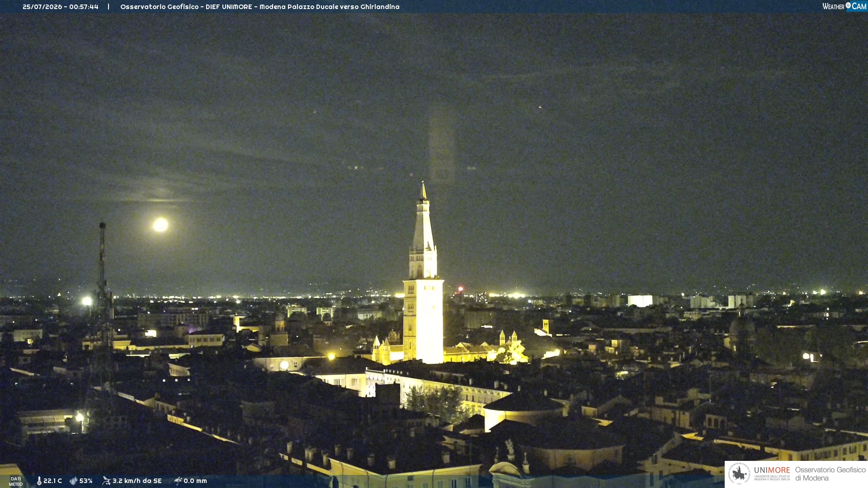
Task: Click the WeatherCAM logo
Action: click(844, 6)
